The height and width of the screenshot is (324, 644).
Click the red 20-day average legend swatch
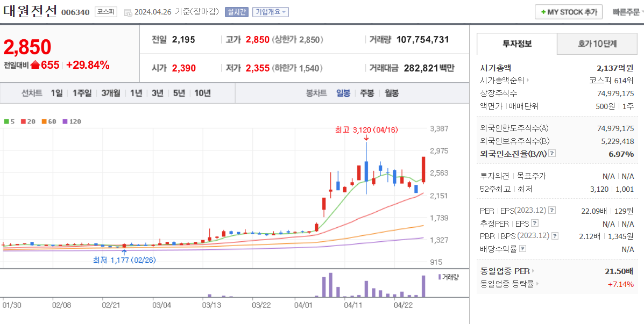(24, 121)
